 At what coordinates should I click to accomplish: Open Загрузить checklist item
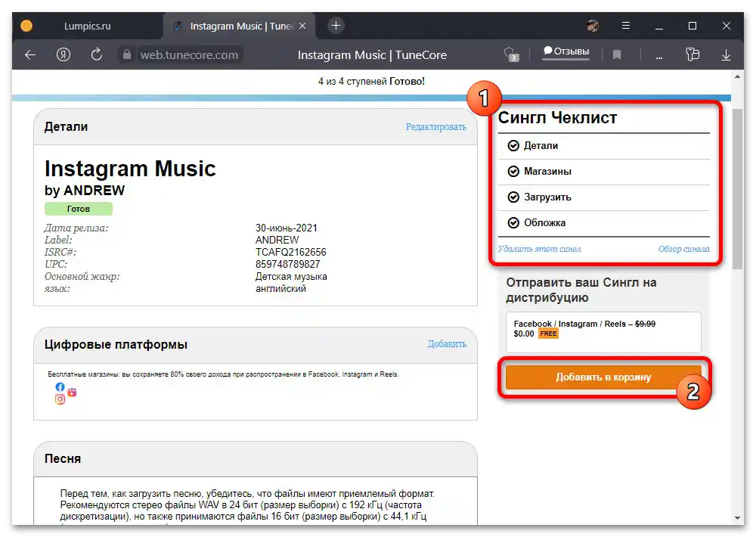click(603, 197)
